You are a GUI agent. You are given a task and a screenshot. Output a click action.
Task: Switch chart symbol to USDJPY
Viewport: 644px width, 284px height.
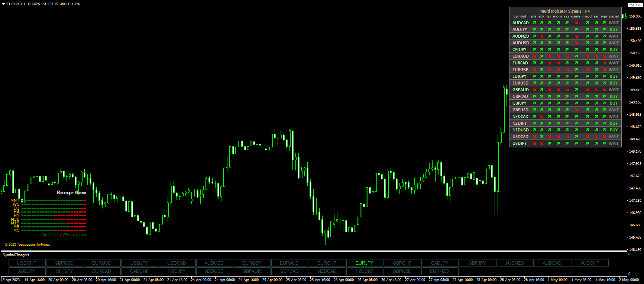coord(139,263)
